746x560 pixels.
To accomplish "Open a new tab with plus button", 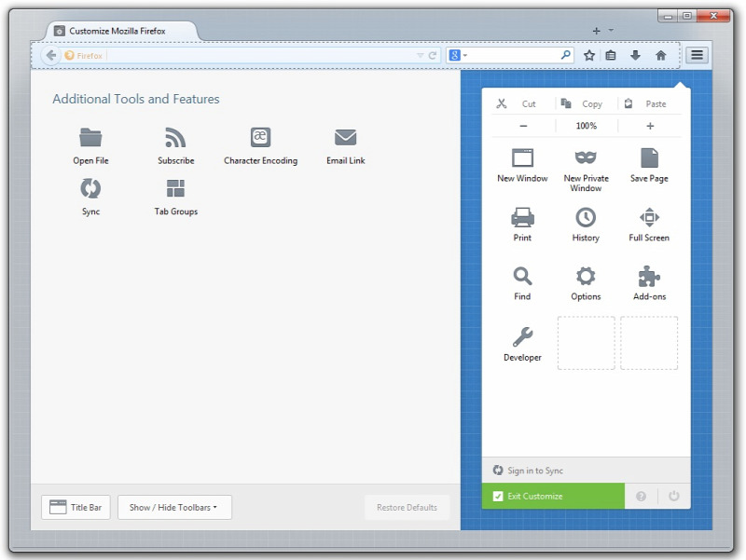I will click(x=596, y=31).
